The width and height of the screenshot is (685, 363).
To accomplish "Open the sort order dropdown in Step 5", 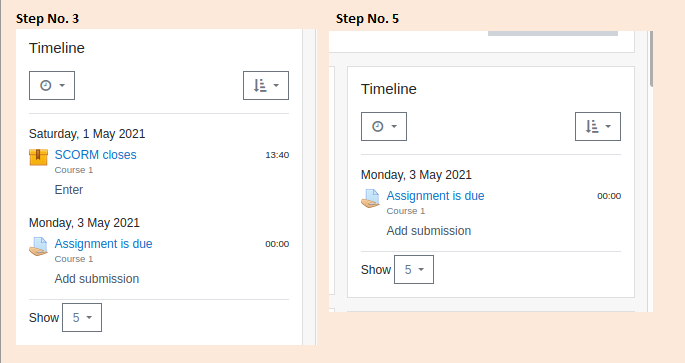I will pyautogui.click(x=598, y=127).
